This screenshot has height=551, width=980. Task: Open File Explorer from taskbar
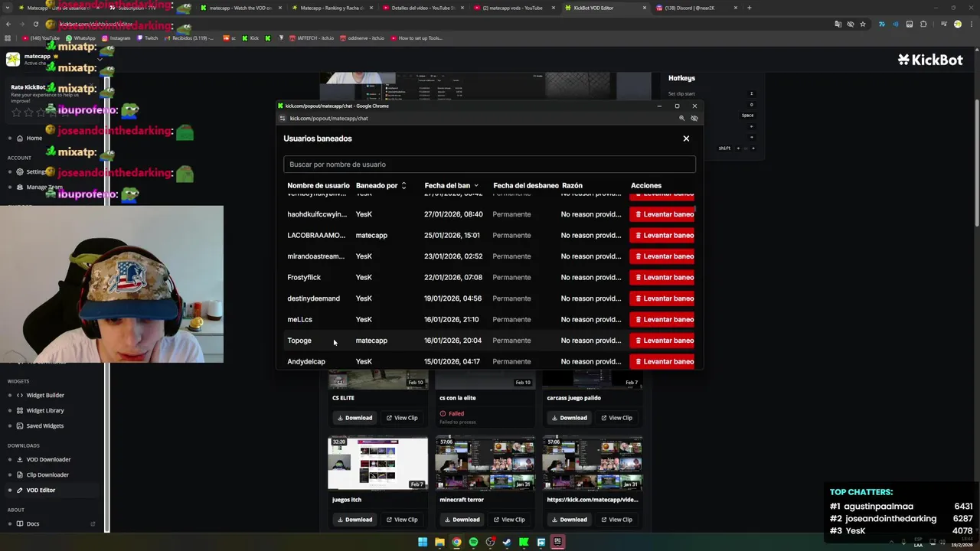[x=439, y=542]
